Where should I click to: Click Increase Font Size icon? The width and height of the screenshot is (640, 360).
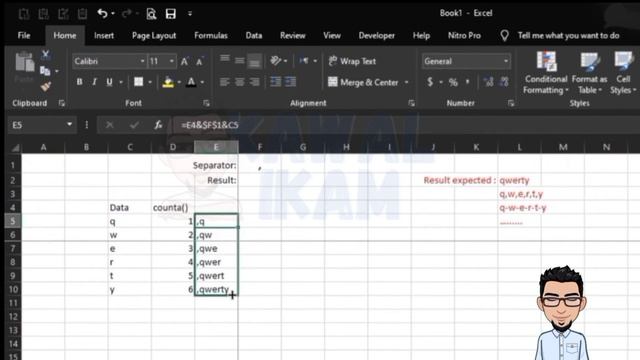[x=184, y=62]
